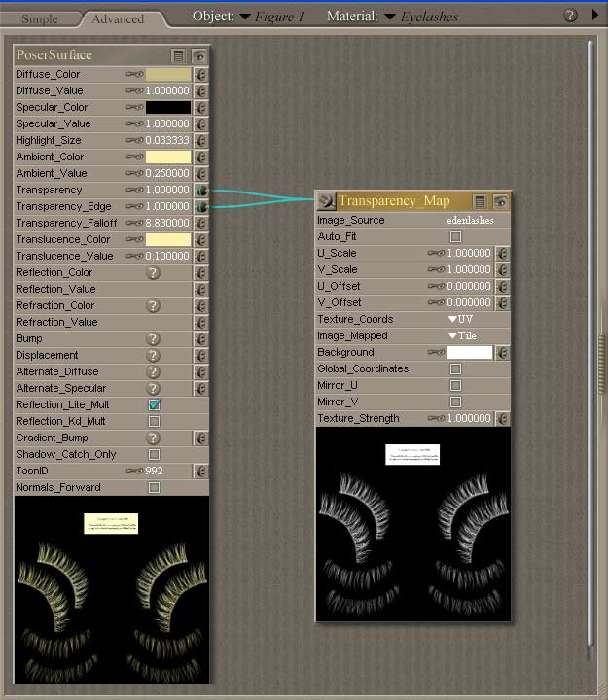Uncheck Reflection_Lite_Mult checkbox
This screenshot has width=608, height=700.
pos(154,404)
